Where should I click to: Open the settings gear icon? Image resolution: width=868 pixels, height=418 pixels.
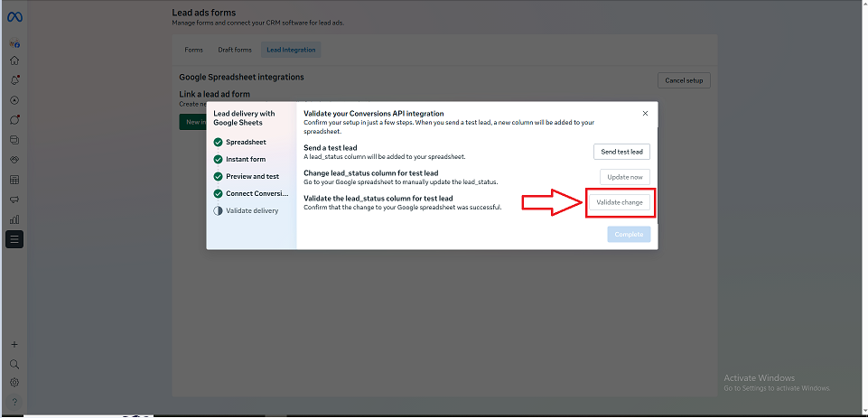[x=14, y=382]
